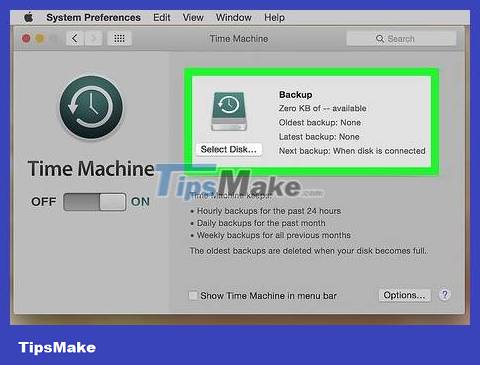Click "Daily backups for the past month"

click(x=261, y=223)
